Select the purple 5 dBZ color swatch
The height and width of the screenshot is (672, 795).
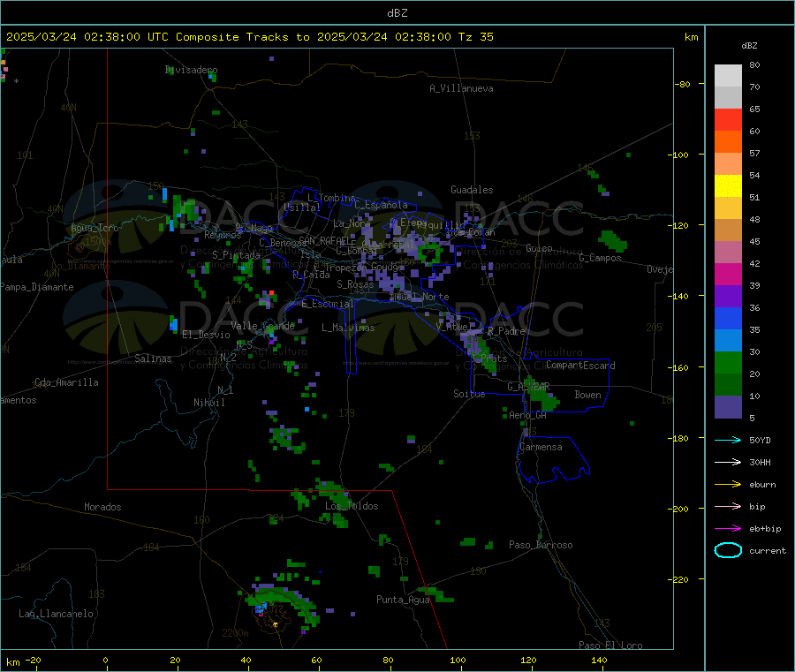(728, 407)
